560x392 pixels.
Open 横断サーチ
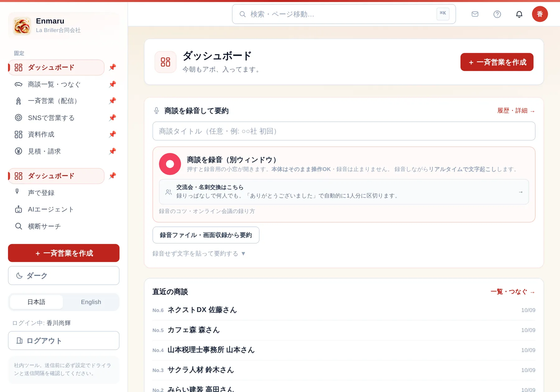click(56, 226)
